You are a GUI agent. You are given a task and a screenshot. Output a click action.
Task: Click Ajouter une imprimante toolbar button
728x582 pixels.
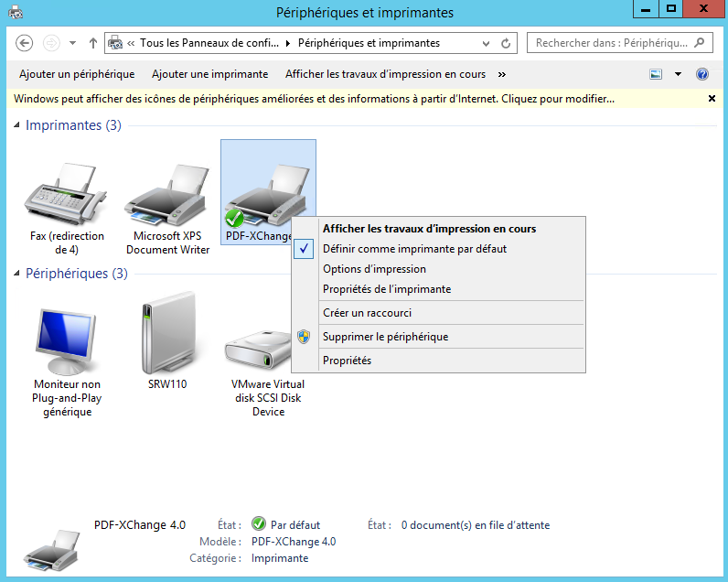(x=209, y=74)
